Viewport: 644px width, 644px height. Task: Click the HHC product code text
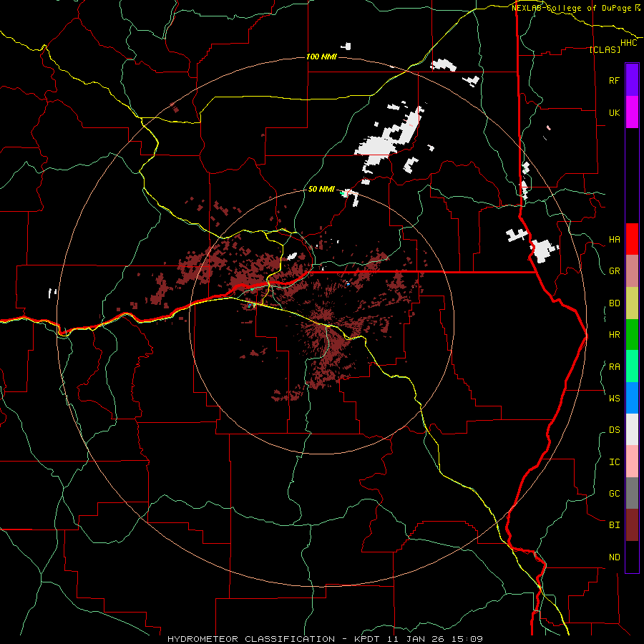[x=628, y=43]
